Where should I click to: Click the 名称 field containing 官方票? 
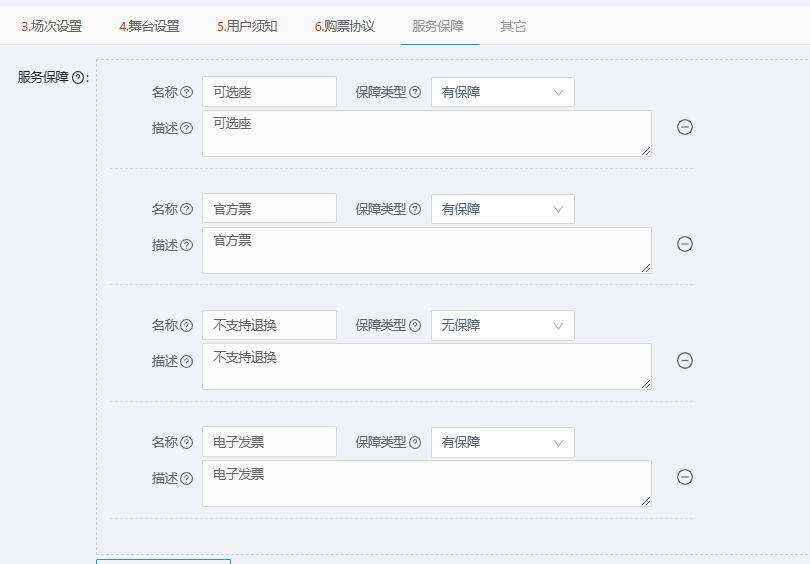pyautogui.click(x=269, y=209)
